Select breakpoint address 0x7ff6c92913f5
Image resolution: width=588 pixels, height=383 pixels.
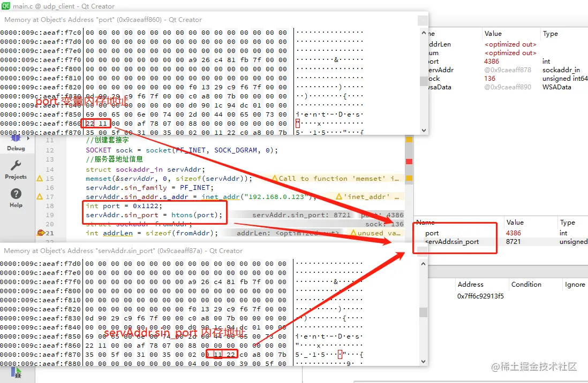pos(480,296)
